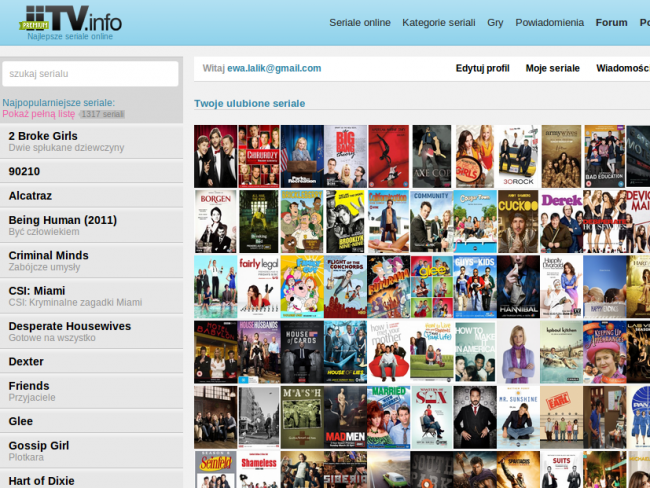Select Alcatraz in sidebar list

pos(91,196)
